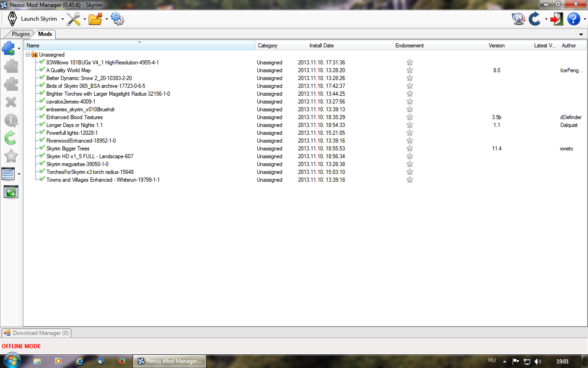
Task: Click the category view list icon
Action: [9, 174]
